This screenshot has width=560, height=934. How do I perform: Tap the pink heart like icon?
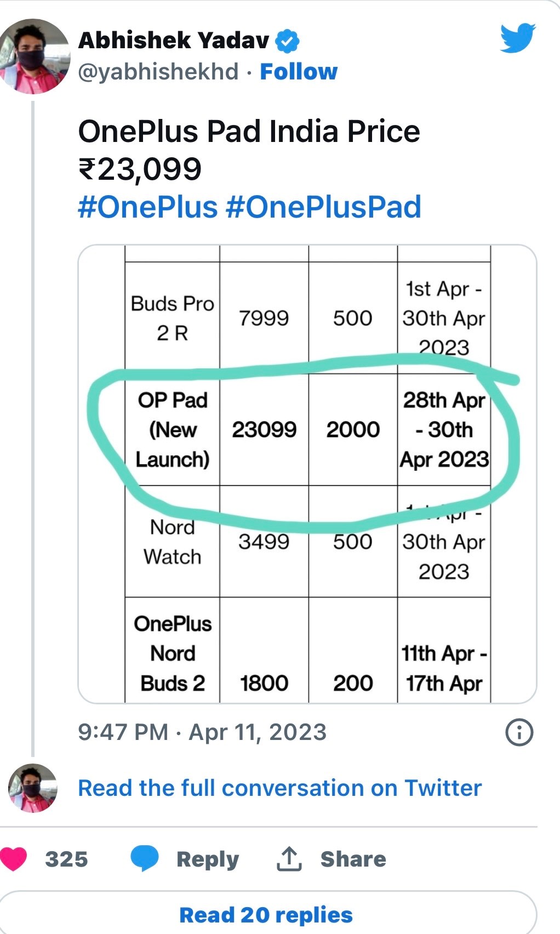(14, 858)
